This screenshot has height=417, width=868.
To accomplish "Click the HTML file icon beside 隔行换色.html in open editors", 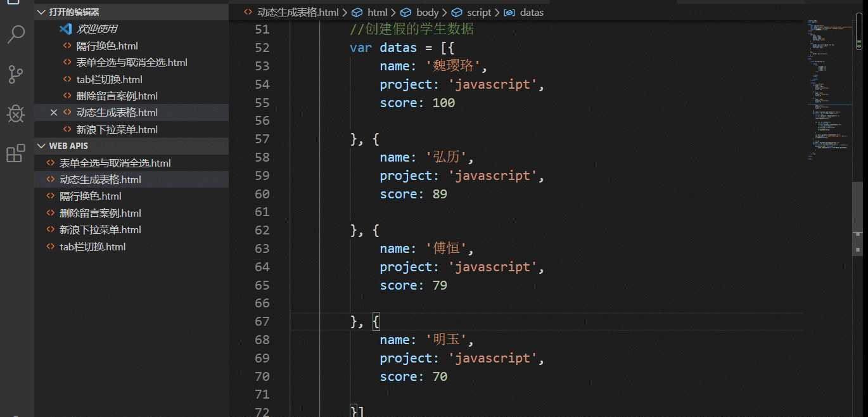I will coord(67,46).
